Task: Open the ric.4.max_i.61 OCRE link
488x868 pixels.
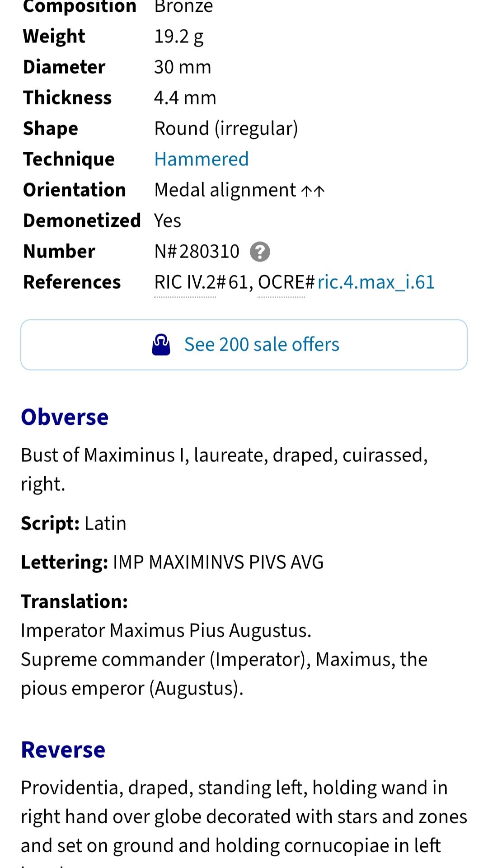Action: coord(376,282)
